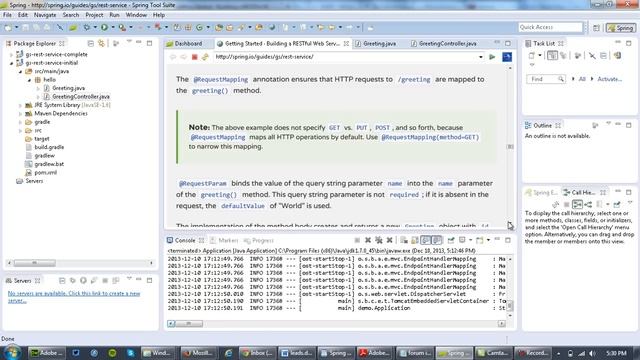Click the Run green play button in main toolbar
Viewport: 640px width, 360px height.
tap(104, 27)
